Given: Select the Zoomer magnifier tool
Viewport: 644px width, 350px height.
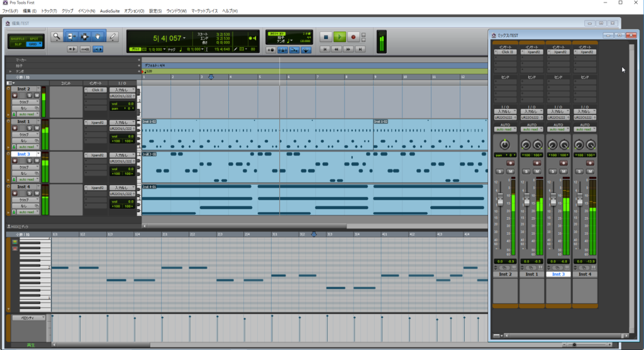Looking at the screenshot, I should [57, 37].
